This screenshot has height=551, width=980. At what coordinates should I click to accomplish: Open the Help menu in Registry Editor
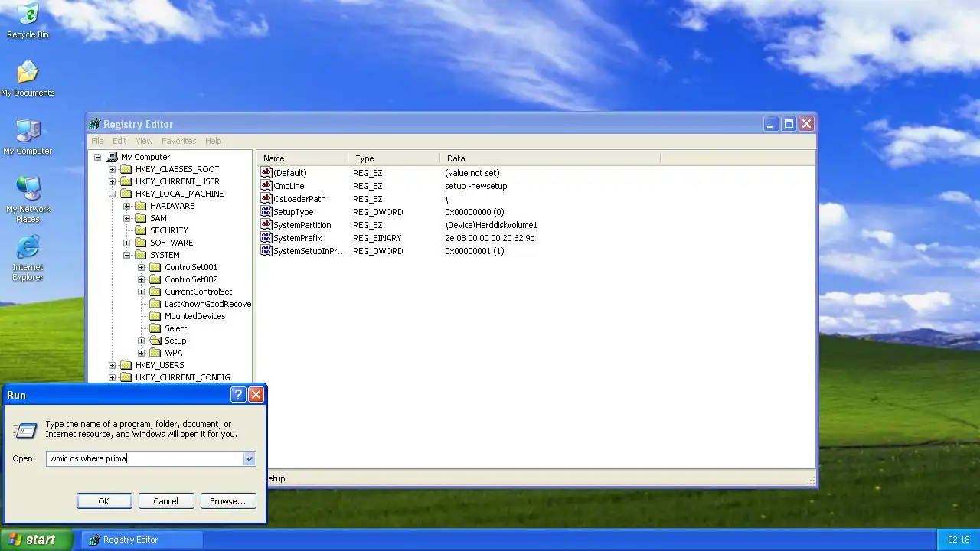(x=214, y=141)
